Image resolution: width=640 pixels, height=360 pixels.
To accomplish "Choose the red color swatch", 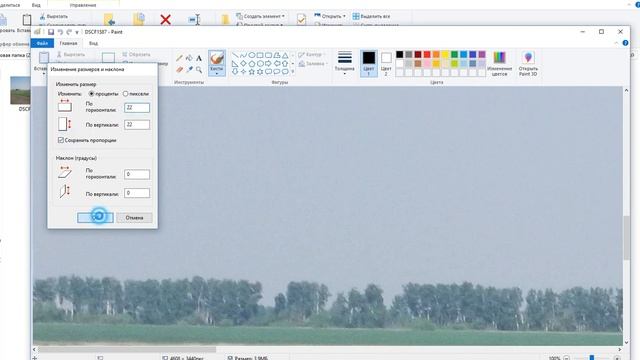I will click(x=427, y=54).
